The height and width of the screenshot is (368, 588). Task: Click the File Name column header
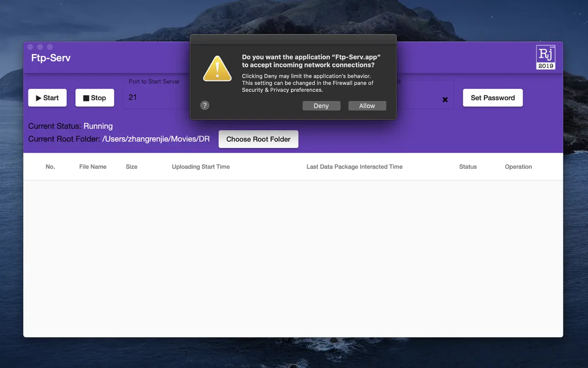(x=93, y=167)
